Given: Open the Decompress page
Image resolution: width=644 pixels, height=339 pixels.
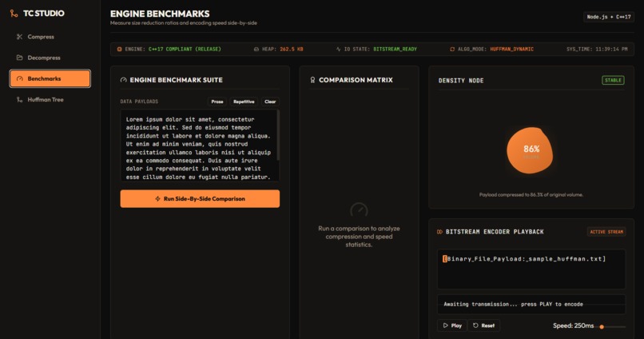Looking at the screenshot, I should pyautogui.click(x=50, y=58).
